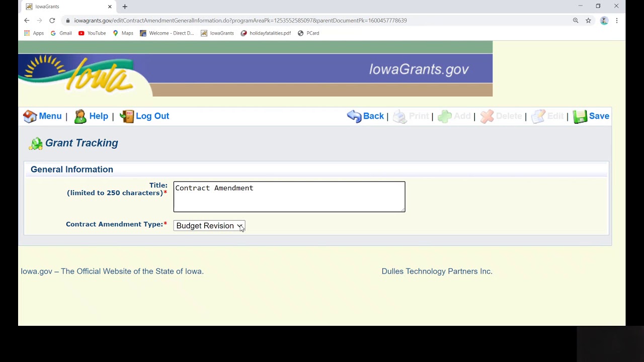This screenshot has width=644, height=362.
Task: Go back using the blue Back arrow icon
Action: [354, 116]
